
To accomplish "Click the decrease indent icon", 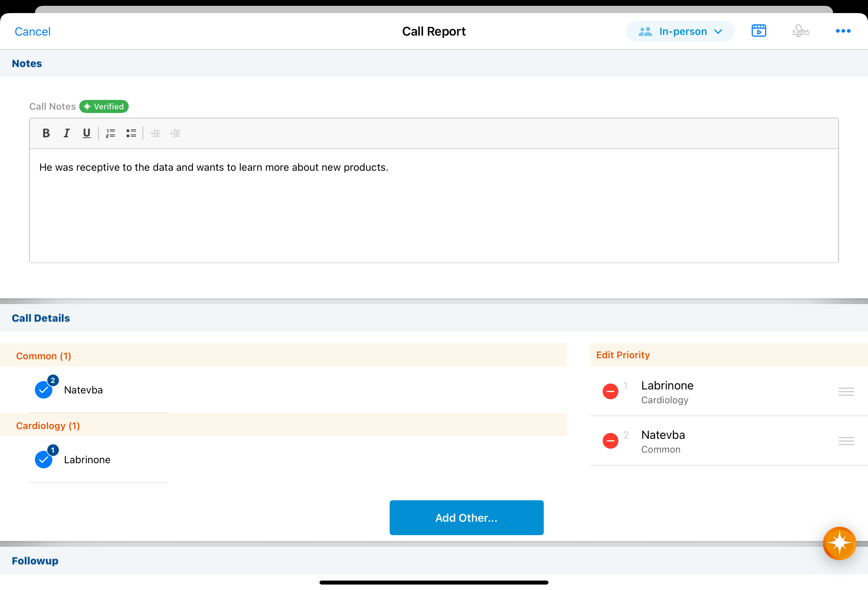I will point(175,133).
